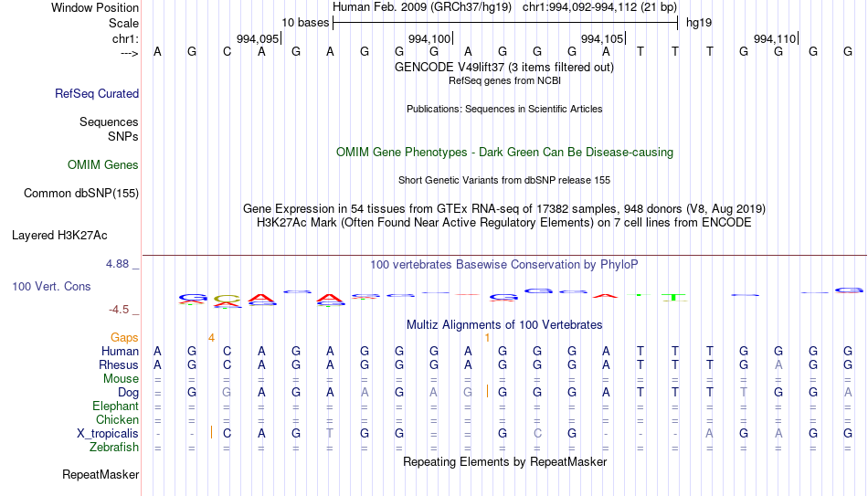
Task: Click 100 vertebrates Basewise Conservation by PhyloP title
Action: click(x=503, y=265)
